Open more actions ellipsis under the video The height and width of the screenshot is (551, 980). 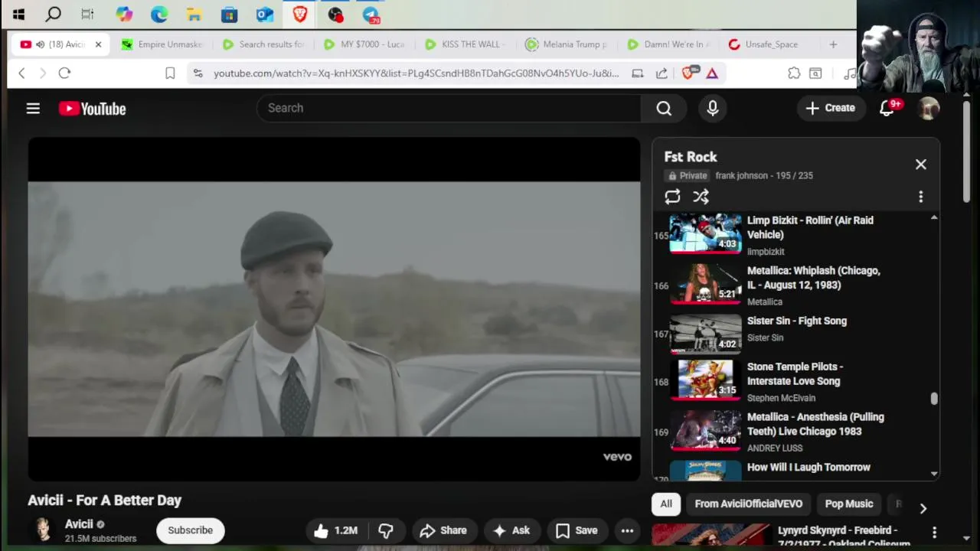coord(627,530)
